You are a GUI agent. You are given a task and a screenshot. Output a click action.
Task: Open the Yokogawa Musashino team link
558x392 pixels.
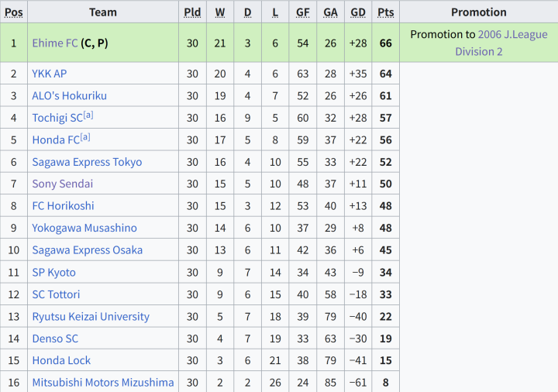[84, 228]
